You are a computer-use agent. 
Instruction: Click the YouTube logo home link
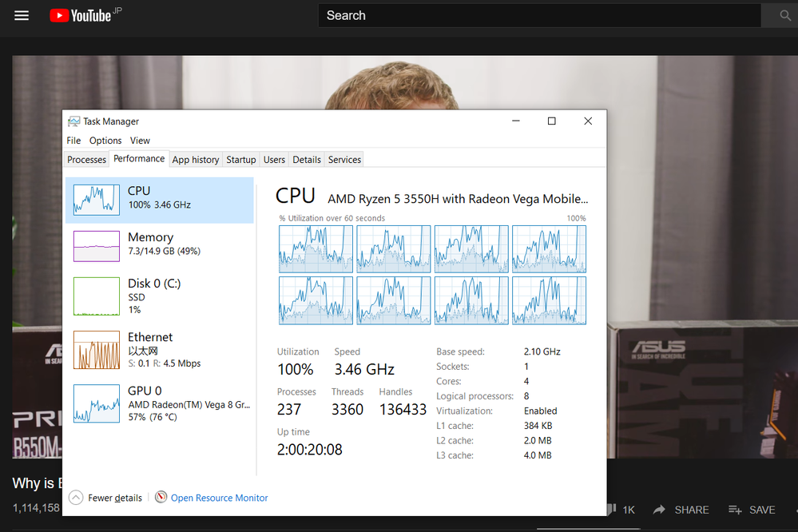pos(81,15)
